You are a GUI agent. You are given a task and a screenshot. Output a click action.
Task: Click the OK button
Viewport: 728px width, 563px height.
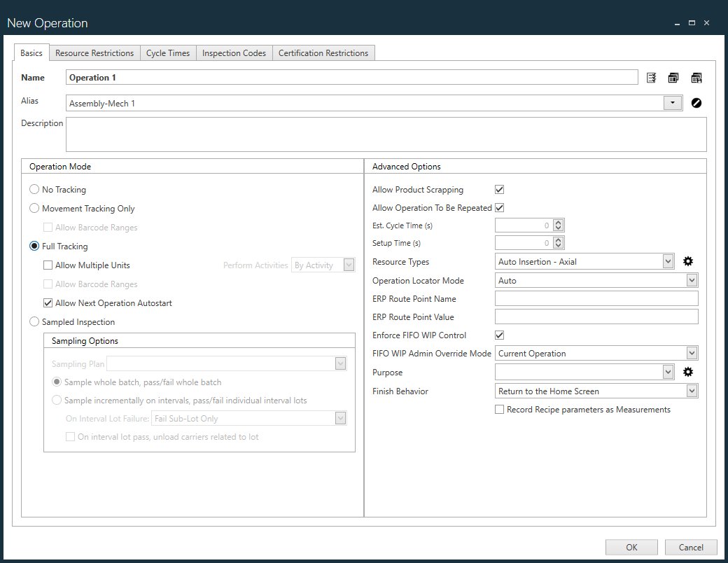(x=631, y=547)
